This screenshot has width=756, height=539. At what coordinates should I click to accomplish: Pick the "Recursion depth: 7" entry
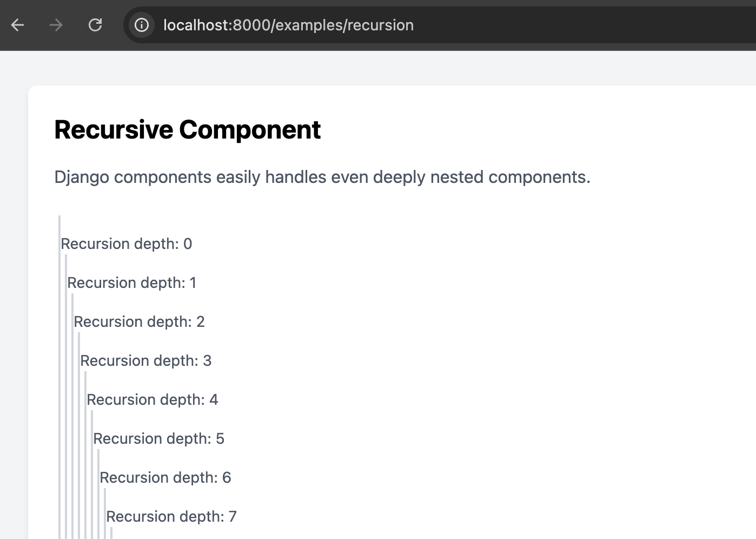click(171, 517)
